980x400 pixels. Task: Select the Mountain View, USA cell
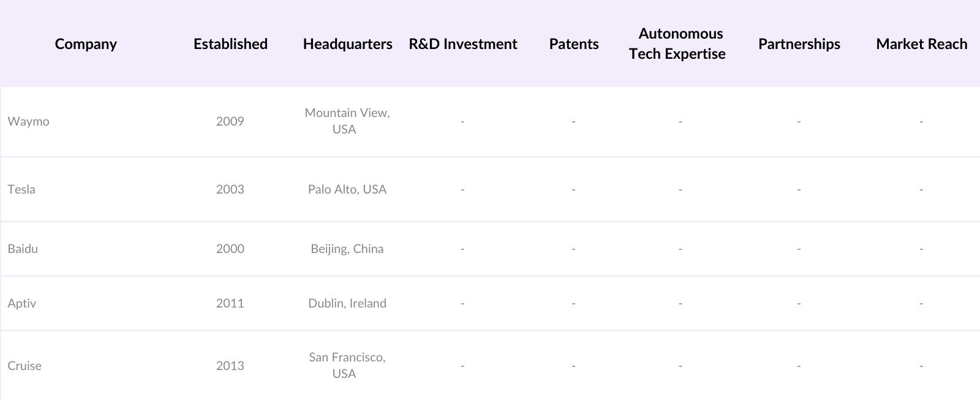click(347, 121)
